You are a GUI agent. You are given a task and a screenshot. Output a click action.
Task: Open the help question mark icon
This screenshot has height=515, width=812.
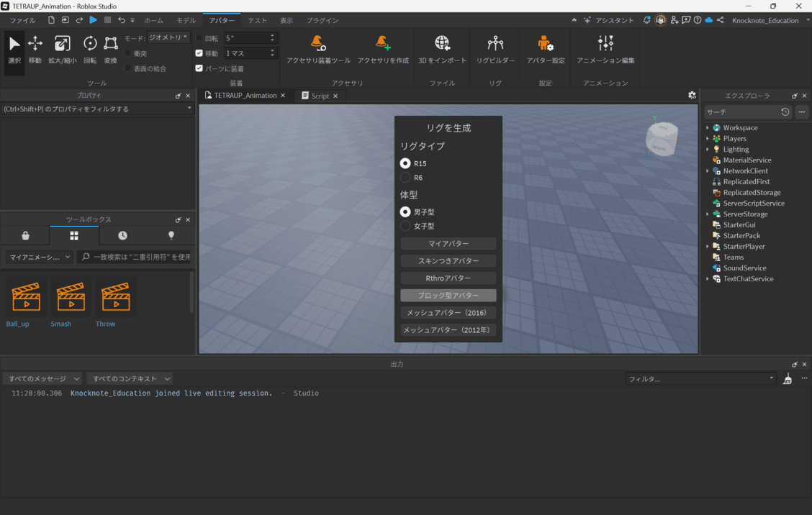(x=698, y=20)
